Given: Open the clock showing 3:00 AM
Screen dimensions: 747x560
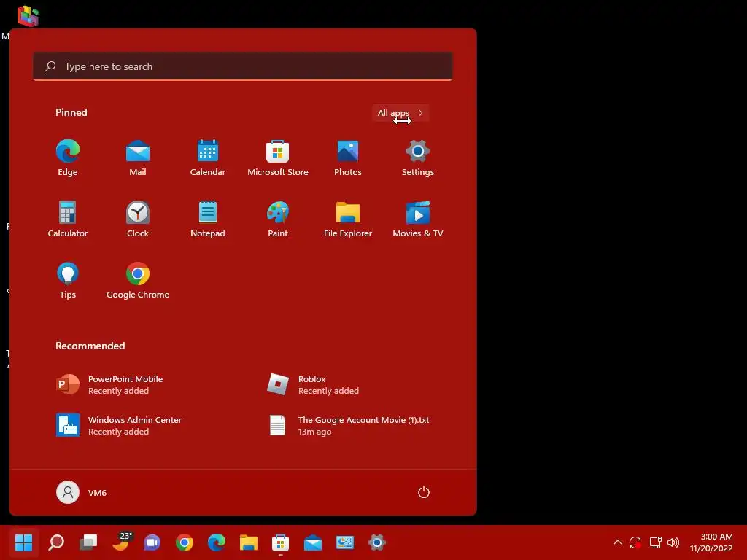Looking at the screenshot, I should (711, 542).
